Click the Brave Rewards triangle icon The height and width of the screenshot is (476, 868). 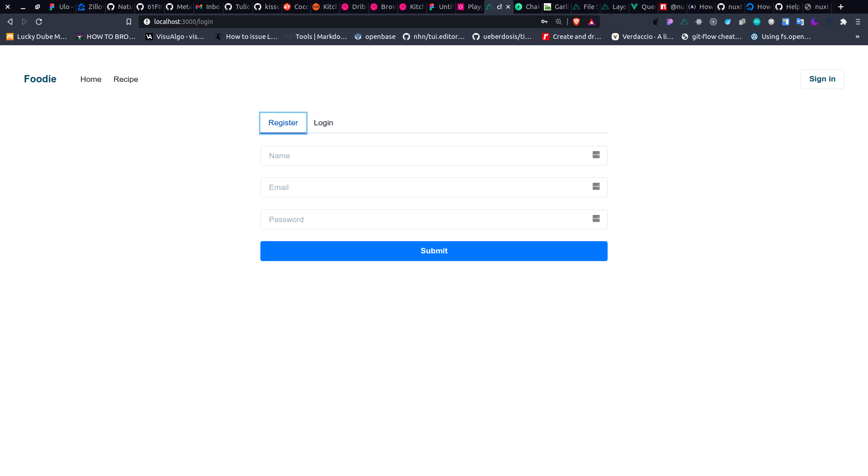591,22
